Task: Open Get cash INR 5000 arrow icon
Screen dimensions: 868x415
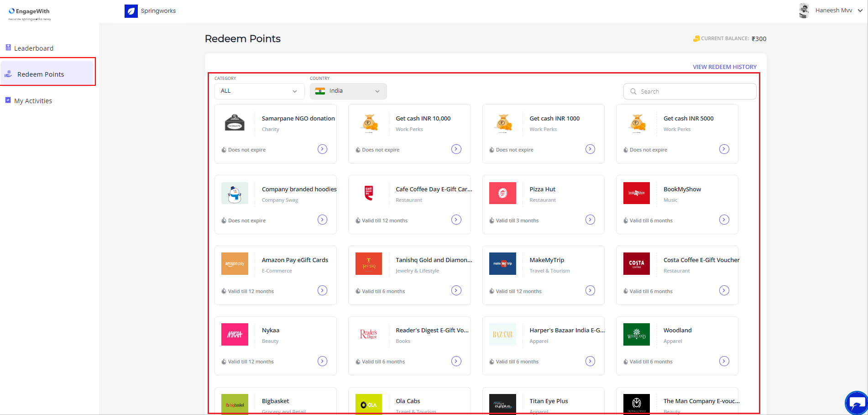Action: point(724,149)
